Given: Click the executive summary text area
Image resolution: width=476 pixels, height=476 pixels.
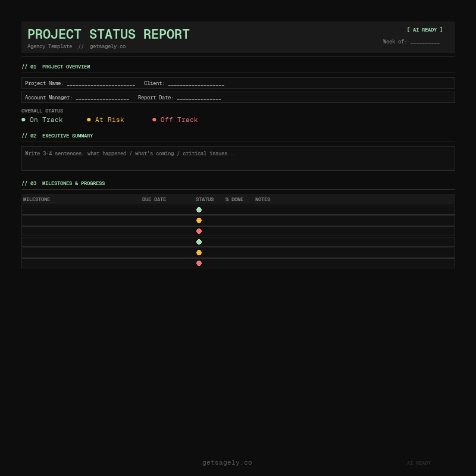Looking at the screenshot, I should click(x=238, y=158).
